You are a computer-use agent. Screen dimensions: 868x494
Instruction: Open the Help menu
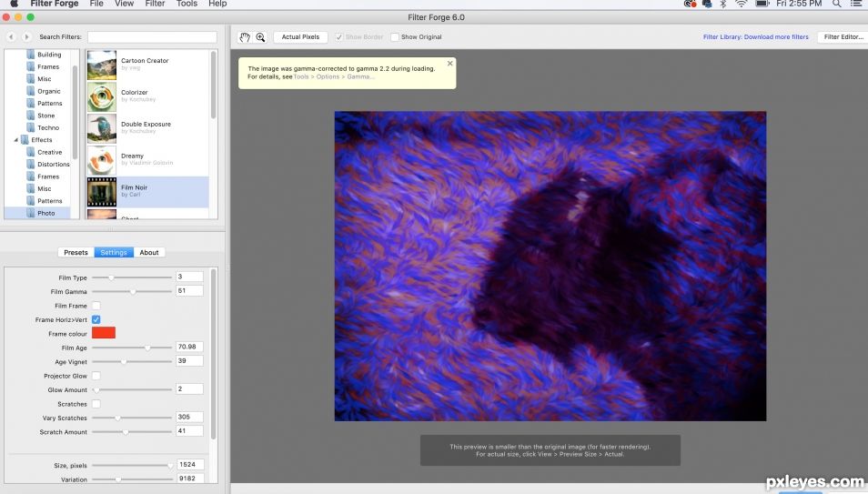(217, 4)
